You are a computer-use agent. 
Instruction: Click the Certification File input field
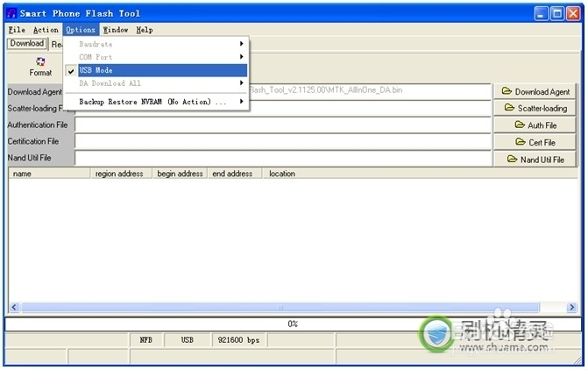click(x=283, y=141)
